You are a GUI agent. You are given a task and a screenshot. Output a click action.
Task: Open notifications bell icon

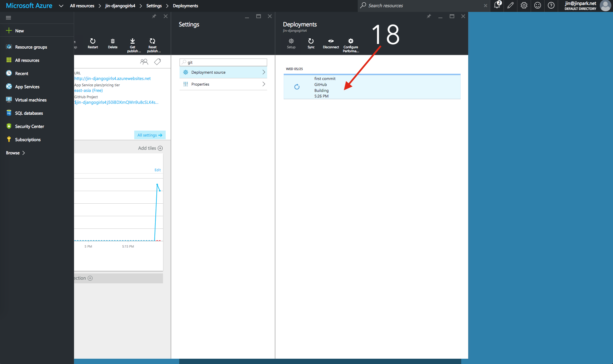point(497,5)
